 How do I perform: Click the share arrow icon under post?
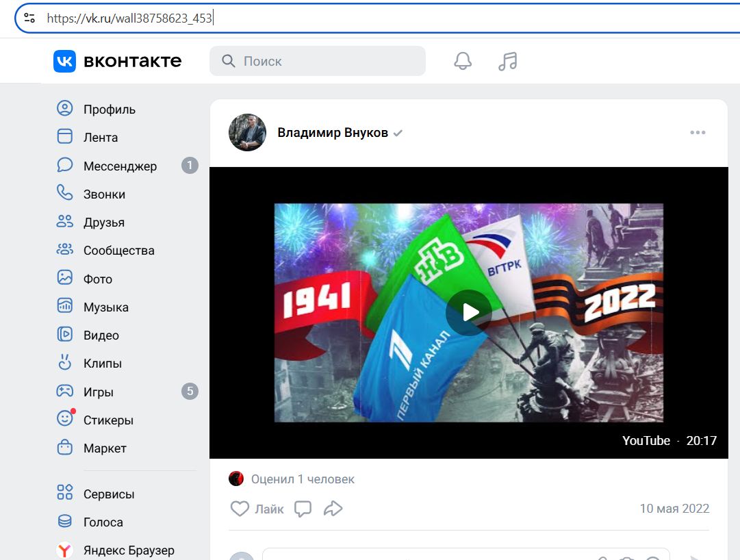333,509
